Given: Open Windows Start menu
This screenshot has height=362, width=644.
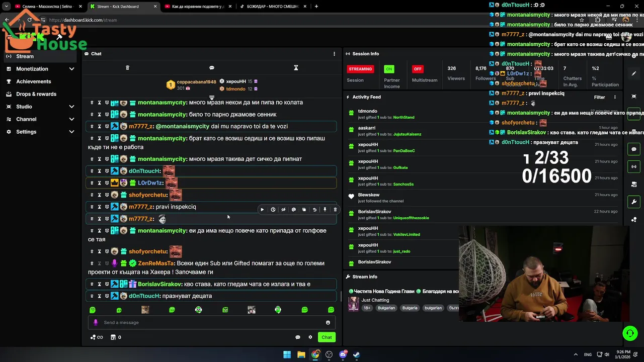Looking at the screenshot, I should click(287, 354).
